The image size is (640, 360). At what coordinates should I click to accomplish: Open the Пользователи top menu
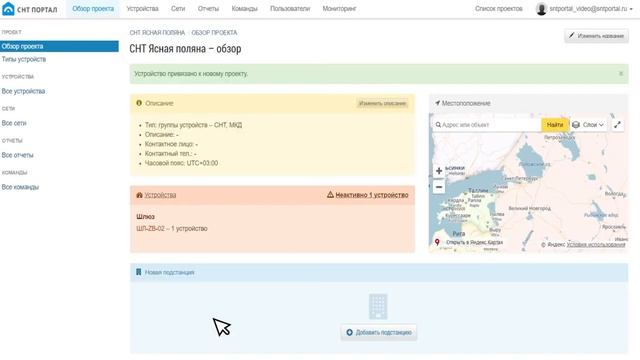tap(290, 9)
